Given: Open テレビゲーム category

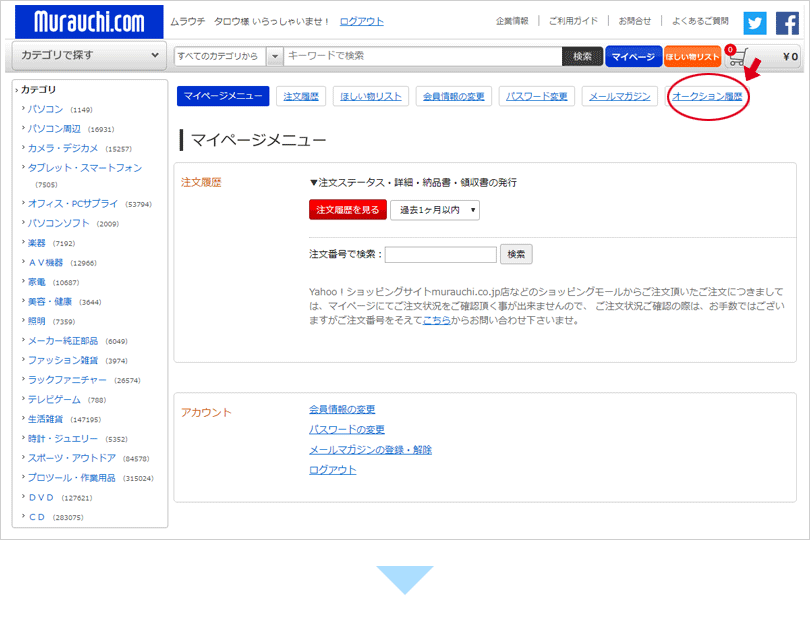Looking at the screenshot, I should coord(54,399).
